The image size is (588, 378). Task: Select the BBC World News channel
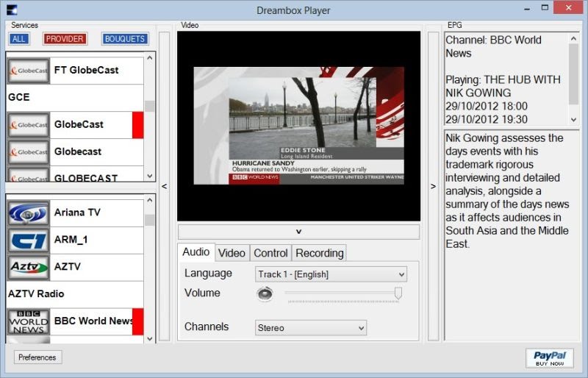(75, 321)
